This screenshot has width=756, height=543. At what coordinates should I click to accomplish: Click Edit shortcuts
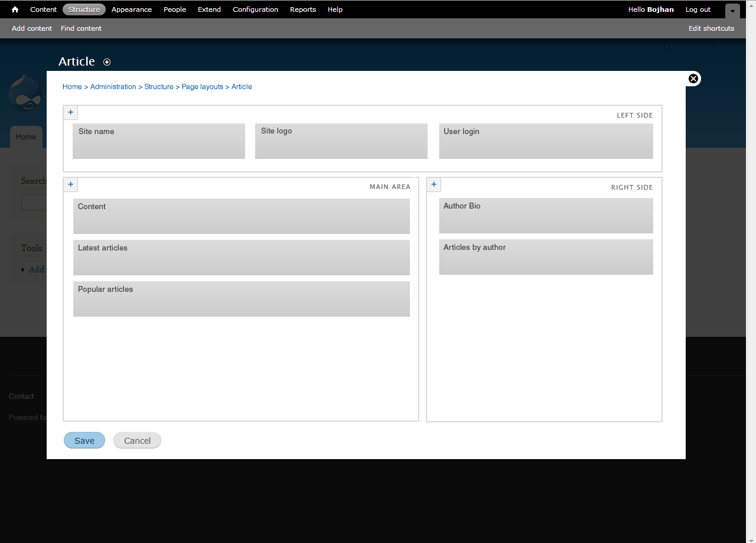pos(711,28)
